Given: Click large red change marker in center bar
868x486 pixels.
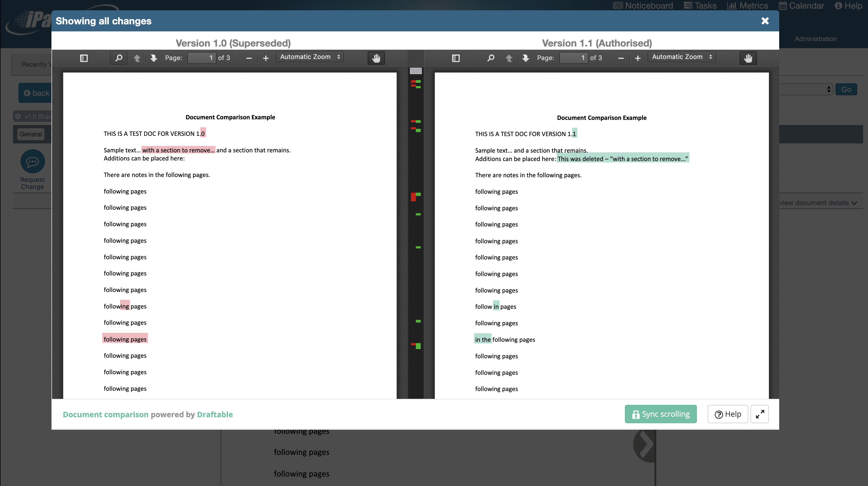Looking at the screenshot, I should [413, 197].
